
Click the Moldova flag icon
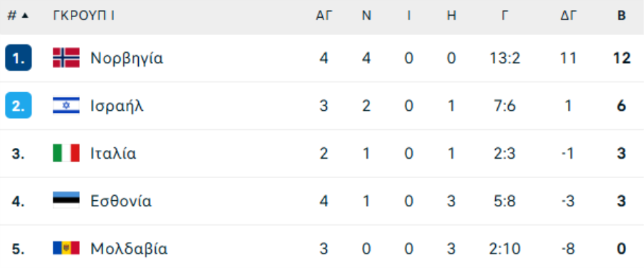pos(66,248)
